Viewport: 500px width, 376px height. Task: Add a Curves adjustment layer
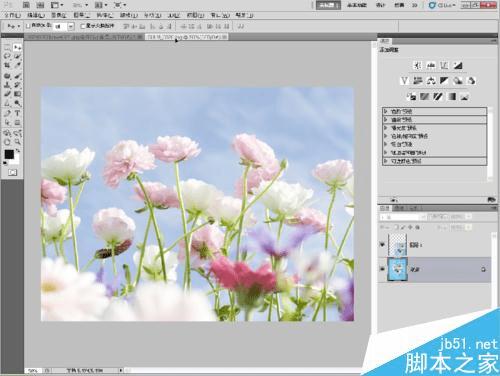click(x=444, y=65)
